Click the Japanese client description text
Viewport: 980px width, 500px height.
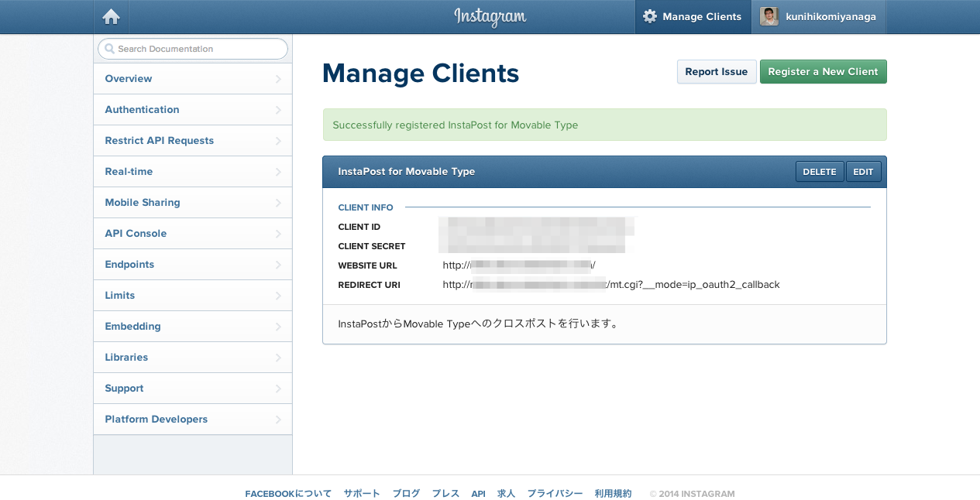pos(480,324)
